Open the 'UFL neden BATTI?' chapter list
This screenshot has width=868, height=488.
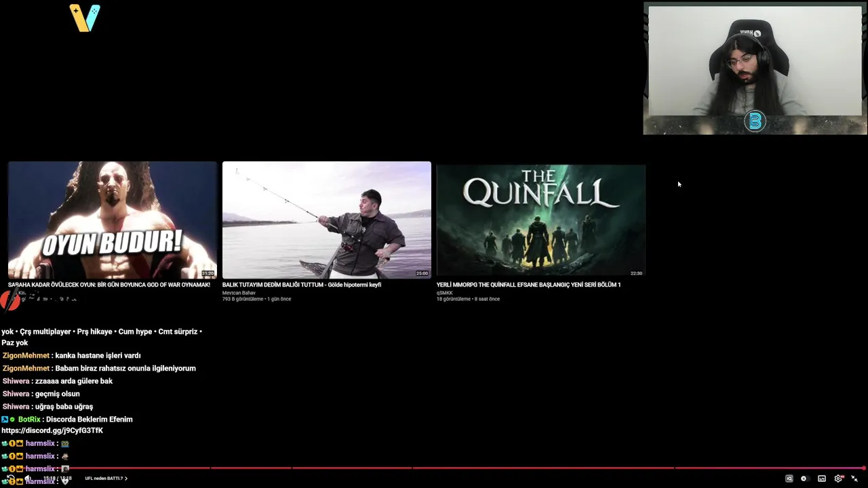point(106,479)
